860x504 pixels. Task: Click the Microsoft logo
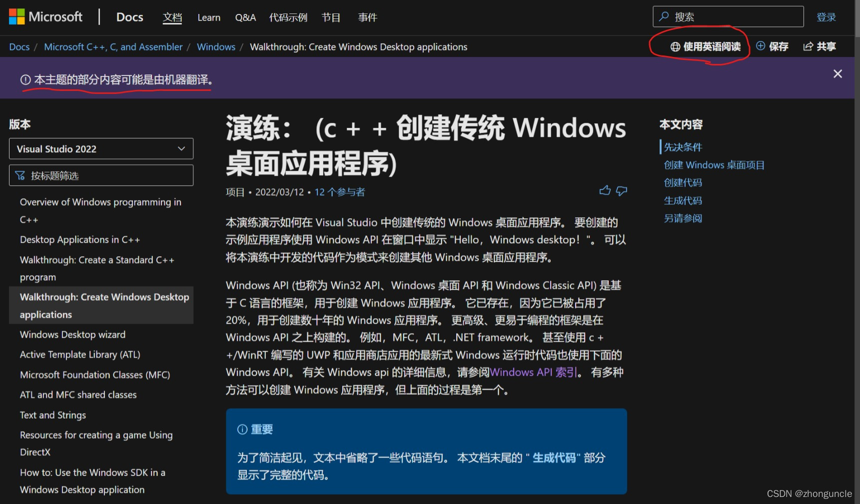(45, 17)
